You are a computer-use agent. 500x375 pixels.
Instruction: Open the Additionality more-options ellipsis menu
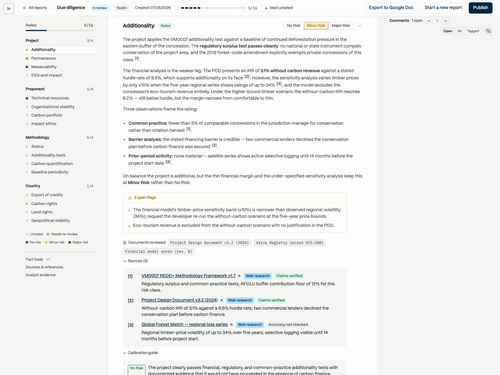click(360, 26)
